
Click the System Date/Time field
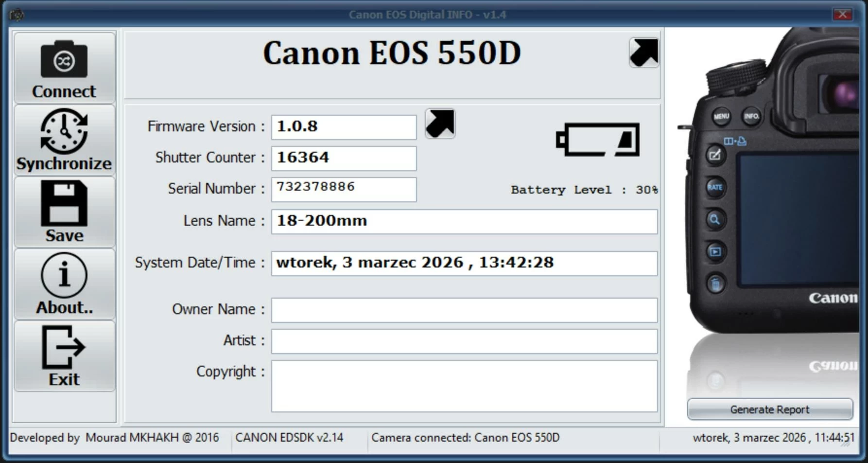pyautogui.click(x=464, y=263)
